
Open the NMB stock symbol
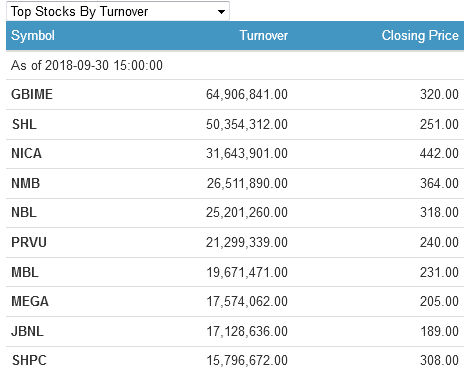(x=26, y=183)
